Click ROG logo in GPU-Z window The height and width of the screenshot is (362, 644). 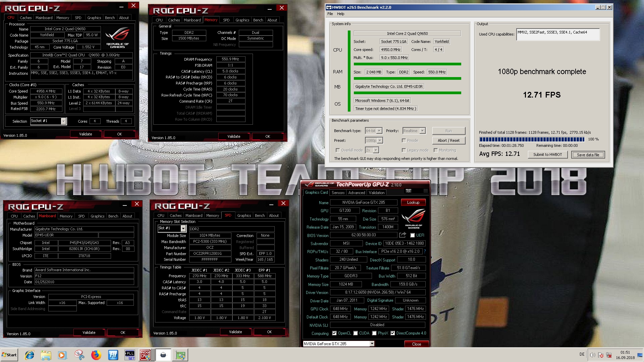point(414,219)
